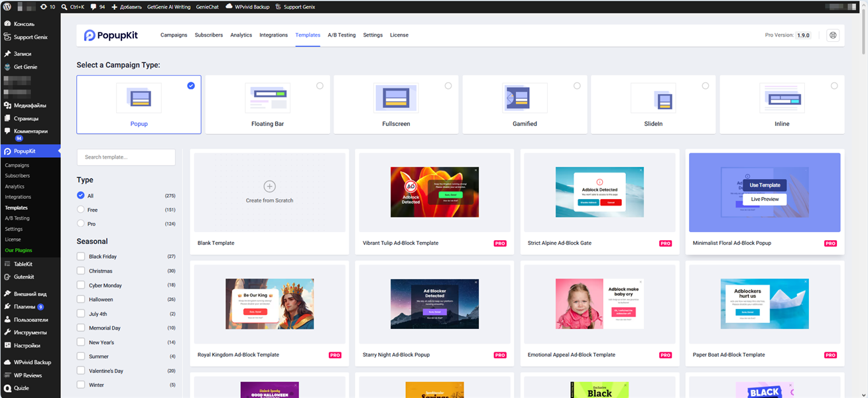Open WPvivid Backup cloud icon
868x398 pixels.
pyautogui.click(x=229, y=7)
